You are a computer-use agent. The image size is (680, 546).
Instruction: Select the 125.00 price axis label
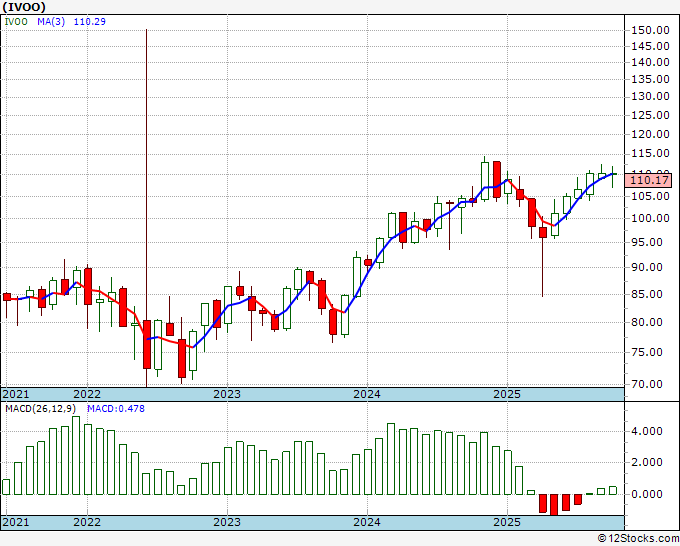point(650,115)
